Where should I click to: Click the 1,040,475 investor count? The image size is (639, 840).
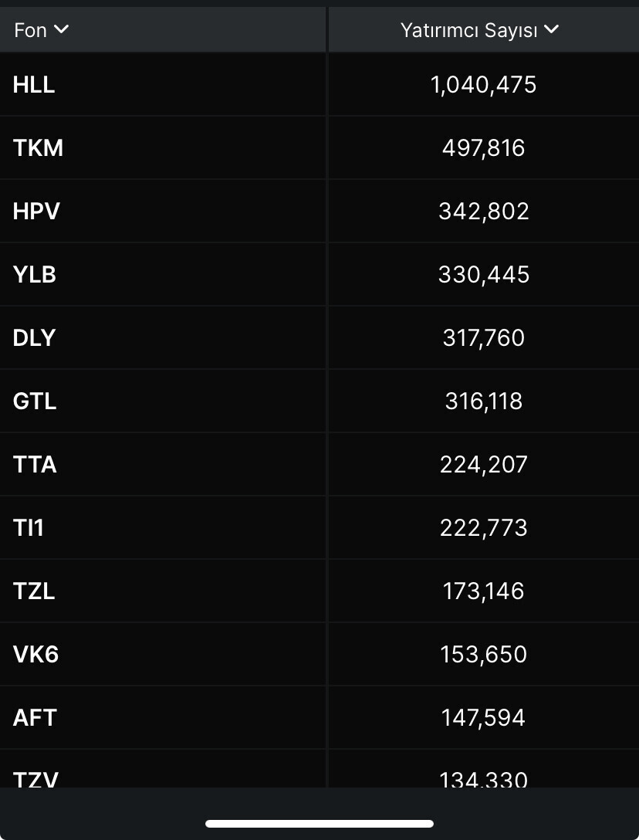[x=484, y=85]
